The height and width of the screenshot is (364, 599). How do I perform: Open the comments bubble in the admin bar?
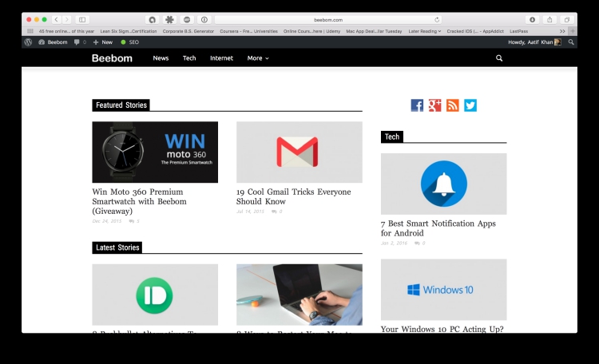pos(80,42)
